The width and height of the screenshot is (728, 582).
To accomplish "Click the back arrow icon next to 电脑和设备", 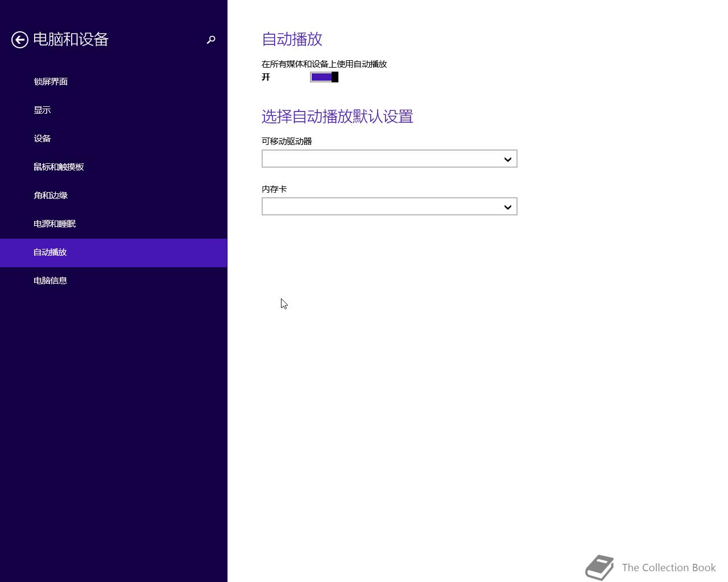I will (20, 40).
